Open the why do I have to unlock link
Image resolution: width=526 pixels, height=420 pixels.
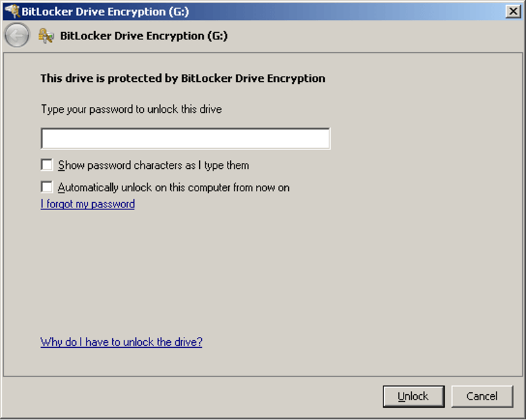[x=121, y=342]
